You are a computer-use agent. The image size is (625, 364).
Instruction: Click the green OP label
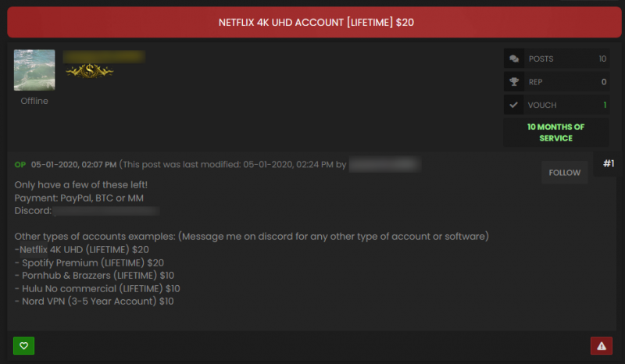tap(20, 165)
